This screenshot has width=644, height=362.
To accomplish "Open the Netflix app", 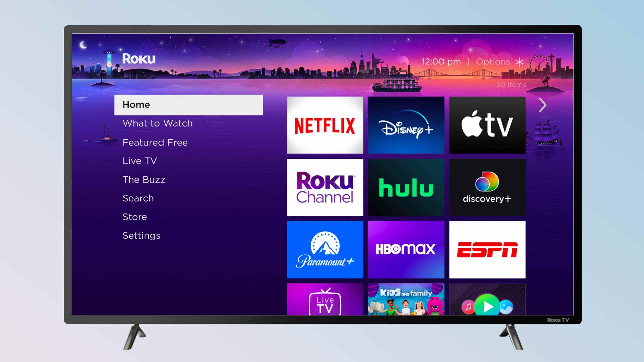I will coord(325,125).
